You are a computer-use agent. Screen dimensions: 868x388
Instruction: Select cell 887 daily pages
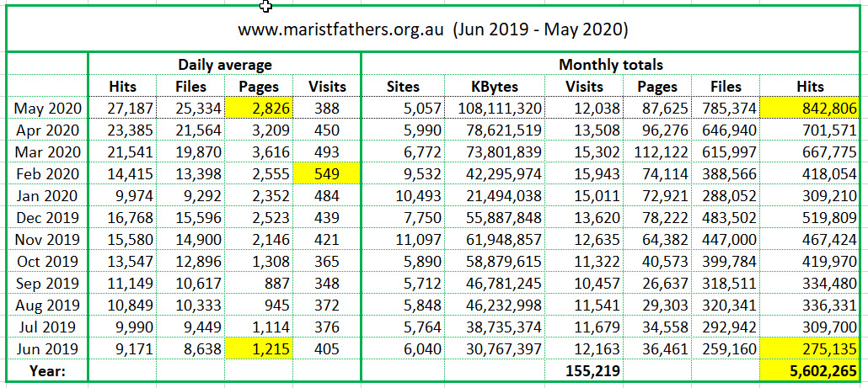259,283
